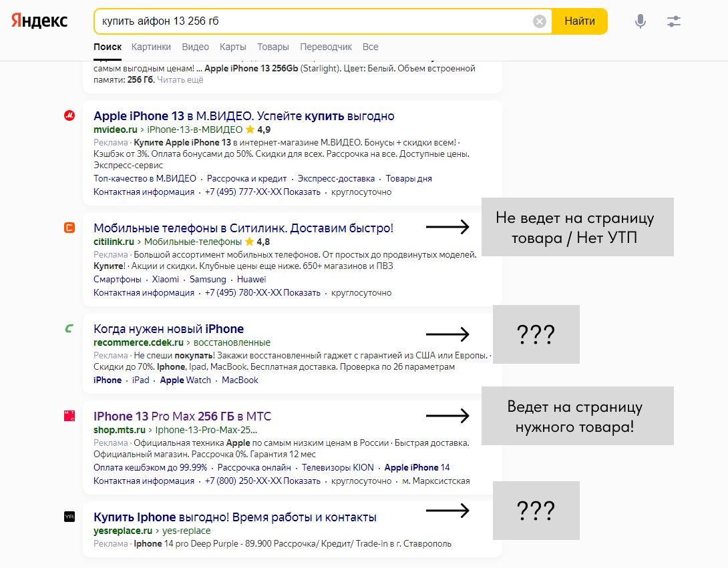Open Топ-качество в М.ВИДЕО sitelink

145,179
